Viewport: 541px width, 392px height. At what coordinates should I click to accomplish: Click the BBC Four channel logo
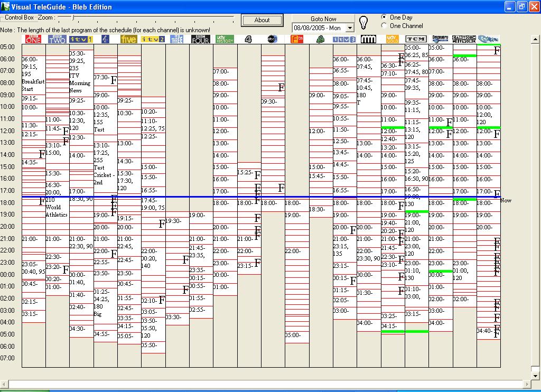click(x=201, y=39)
